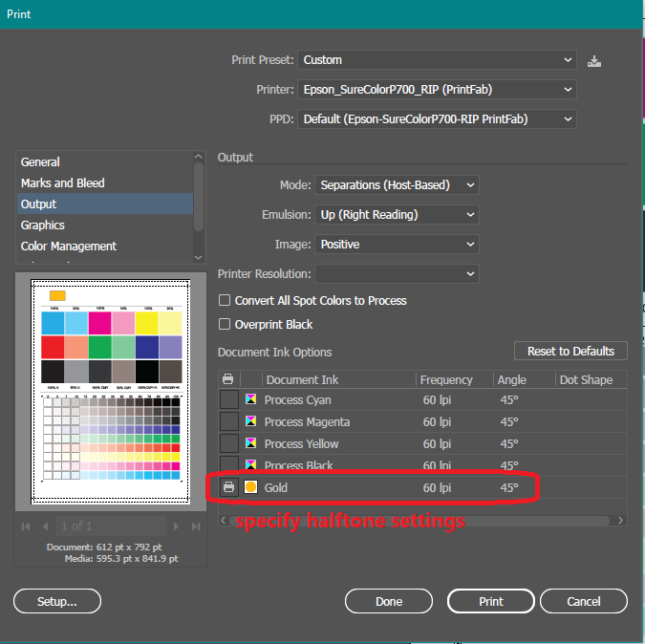Toggle print icon for Gold ink

[229, 487]
